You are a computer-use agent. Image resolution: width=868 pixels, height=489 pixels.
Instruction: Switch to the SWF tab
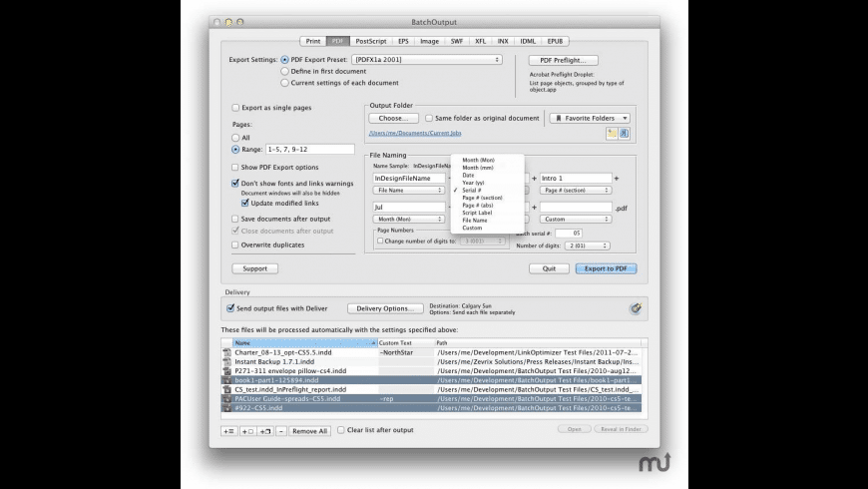[x=457, y=42]
